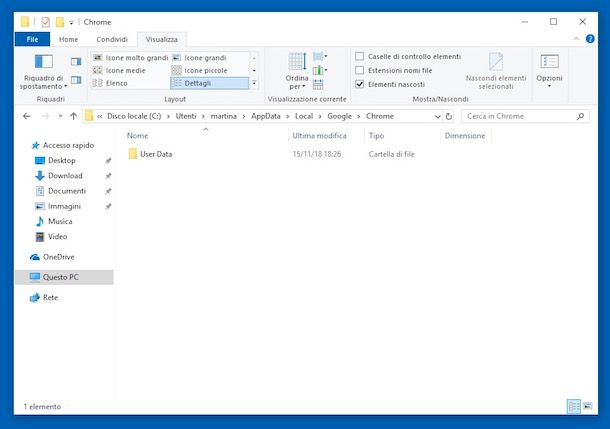Click martina in the address path
This screenshot has height=429, width=610.
tap(224, 116)
